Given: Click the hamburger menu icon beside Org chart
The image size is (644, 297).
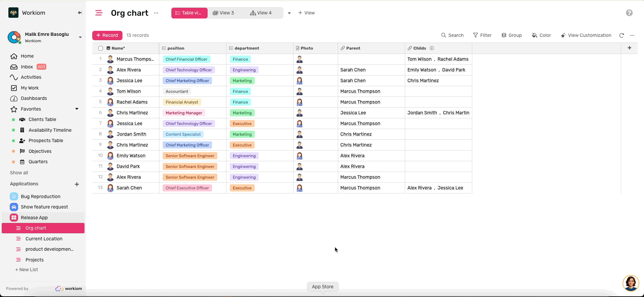Looking at the screenshot, I should point(99,13).
